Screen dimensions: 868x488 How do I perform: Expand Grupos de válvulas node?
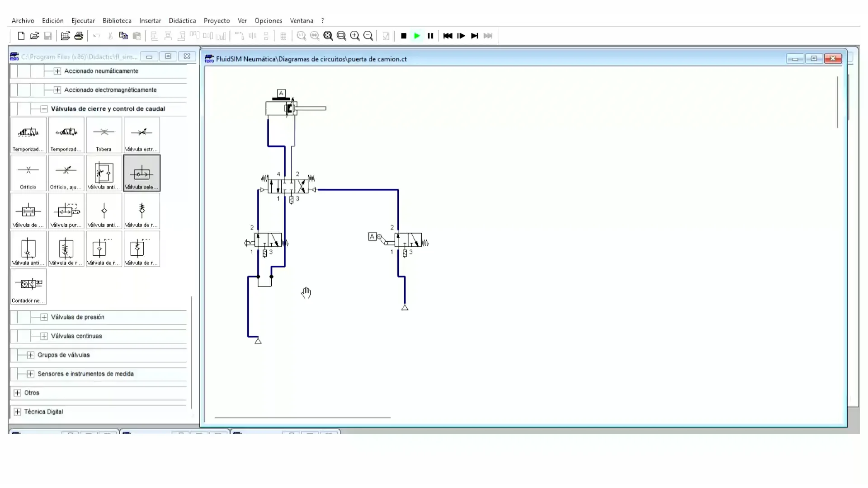tap(31, 355)
